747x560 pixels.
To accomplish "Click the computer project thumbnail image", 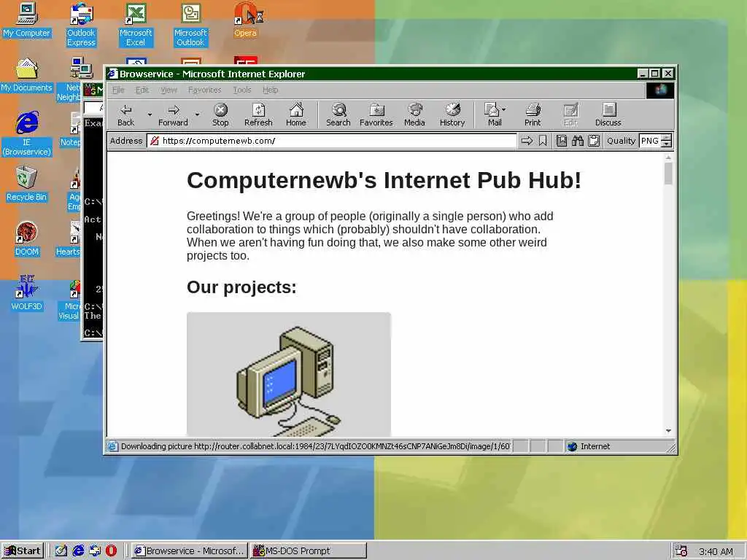I will 289,374.
